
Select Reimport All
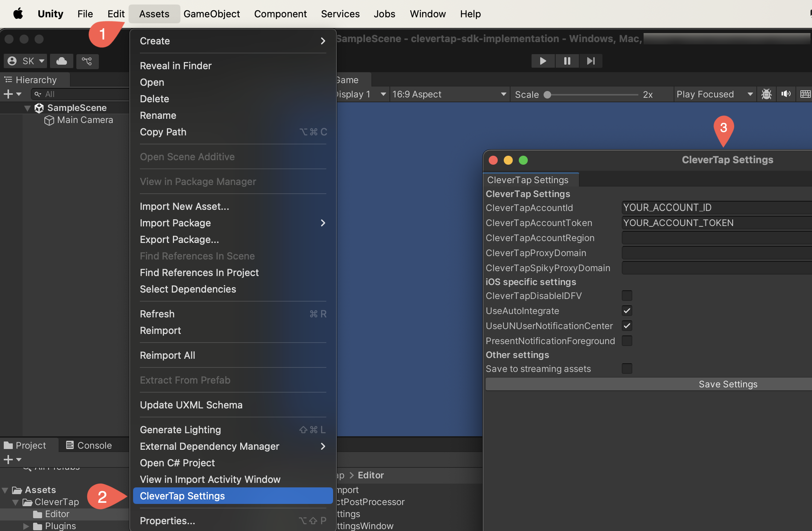[x=233, y=355]
